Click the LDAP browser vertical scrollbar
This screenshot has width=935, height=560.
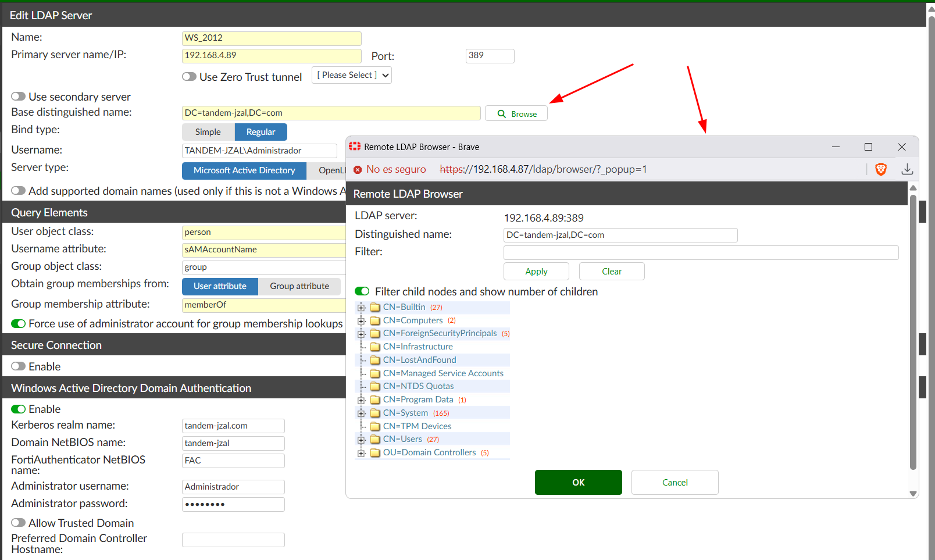[x=913, y=331]
